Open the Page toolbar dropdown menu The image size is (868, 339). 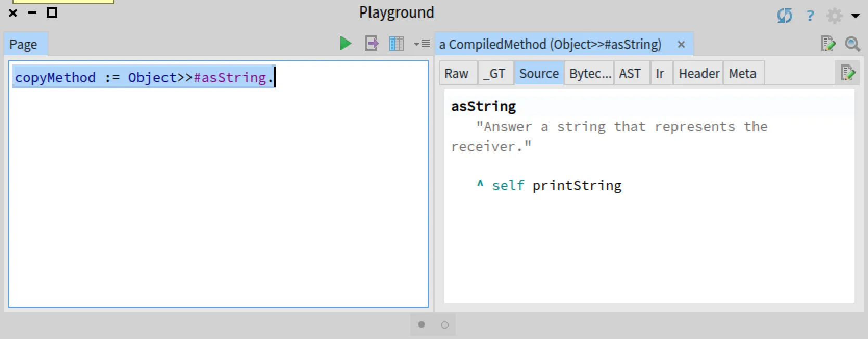click(422, 44)
